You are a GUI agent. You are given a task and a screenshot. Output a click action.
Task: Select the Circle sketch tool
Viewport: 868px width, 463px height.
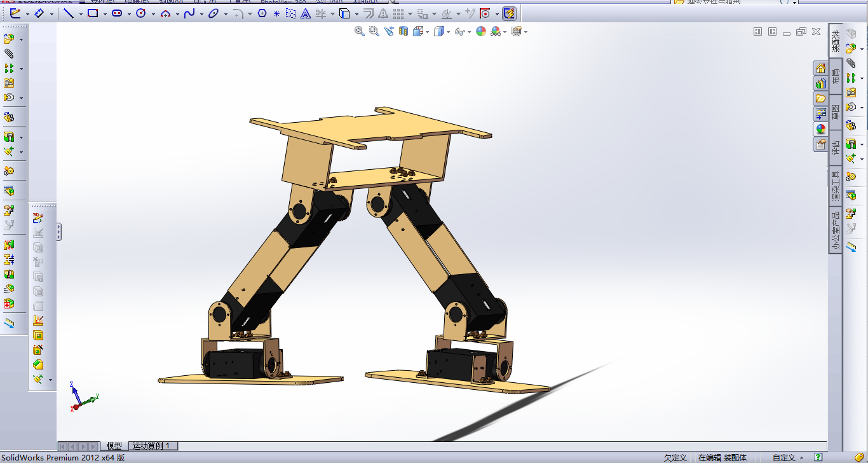click(x=141, y=13)
